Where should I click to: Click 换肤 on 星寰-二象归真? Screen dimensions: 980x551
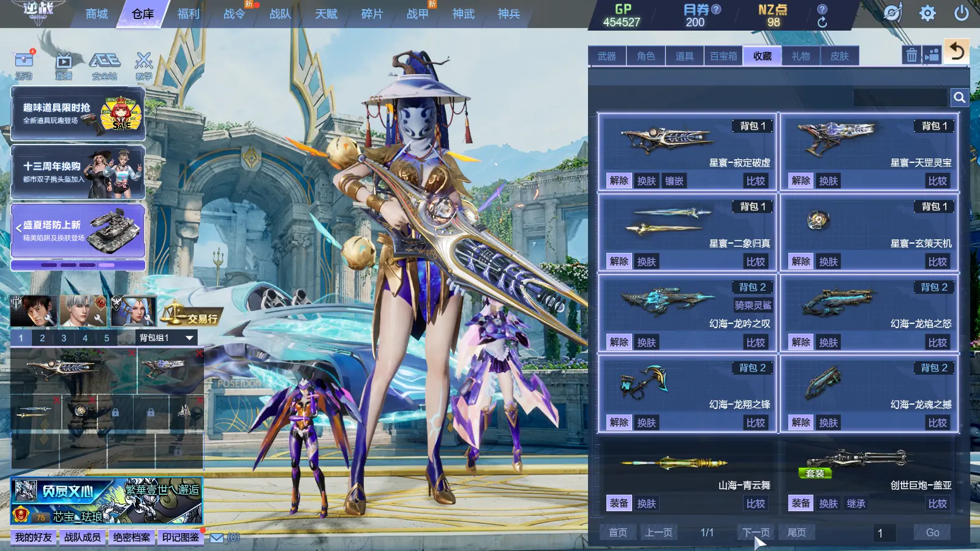coord(646,261)
